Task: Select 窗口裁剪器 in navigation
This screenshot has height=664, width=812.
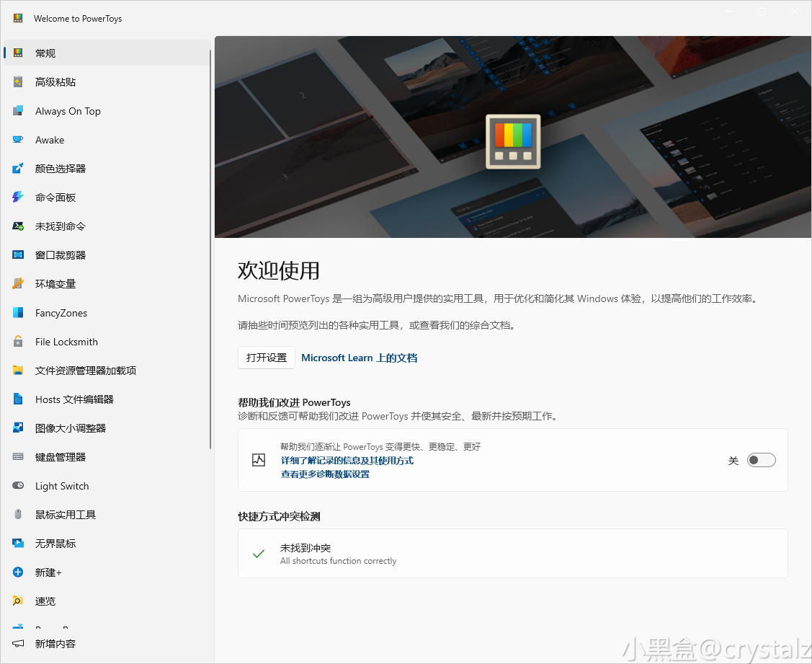Action: (107, 255)
